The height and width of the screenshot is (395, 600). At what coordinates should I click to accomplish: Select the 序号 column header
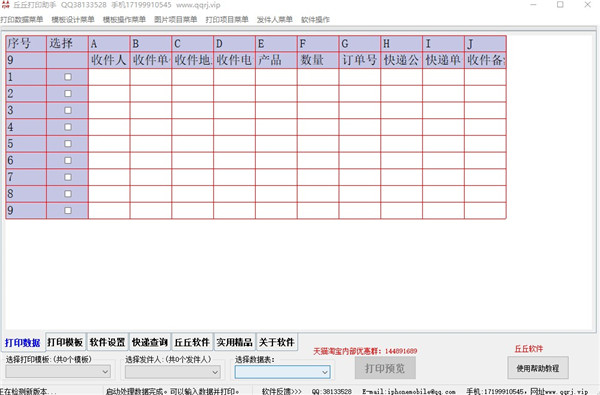pyautogui.click(x=26, y=44)
